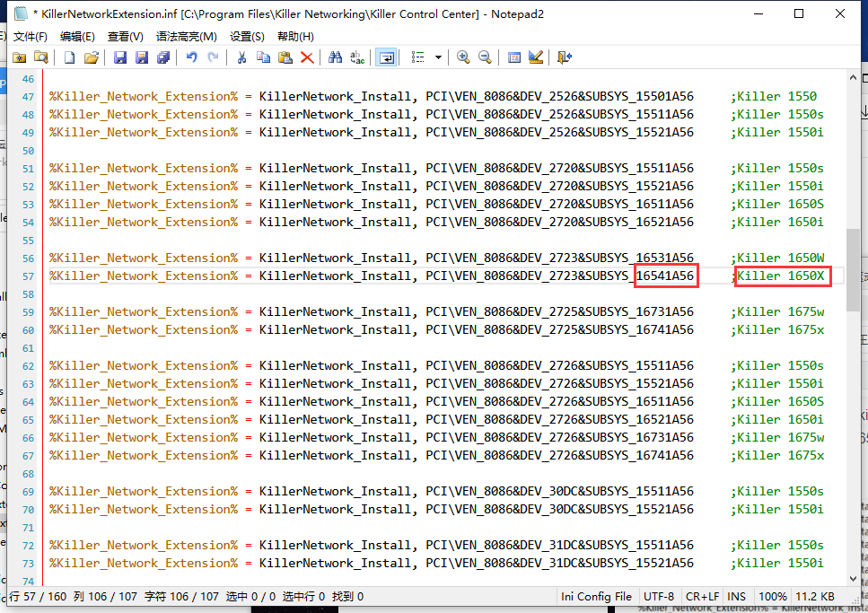This screenshot has width=868, height=613.
Task: Create a new blank document
Action: pyautogui.click(x=69, y=57)
